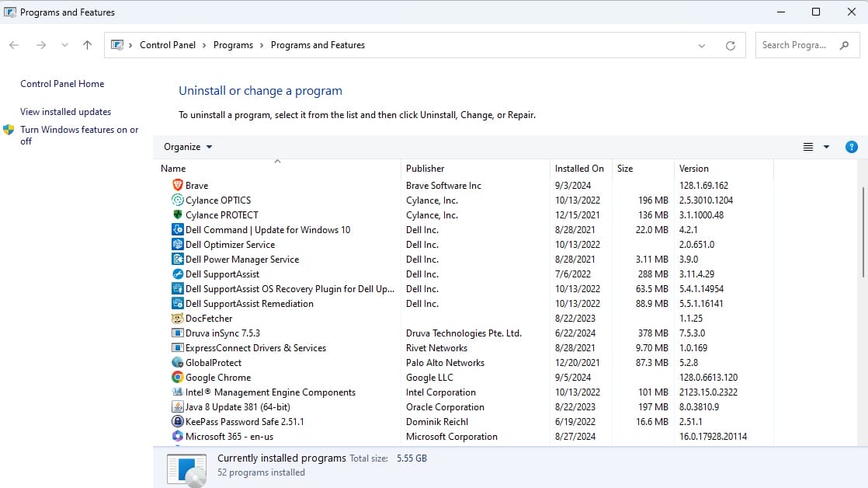
Task: Click Turn Windows features on or off
Action: [x=78, y=135]
